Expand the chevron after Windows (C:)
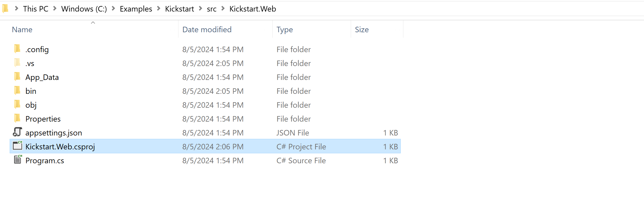This screenshot has height=212, width=644. 114,9
